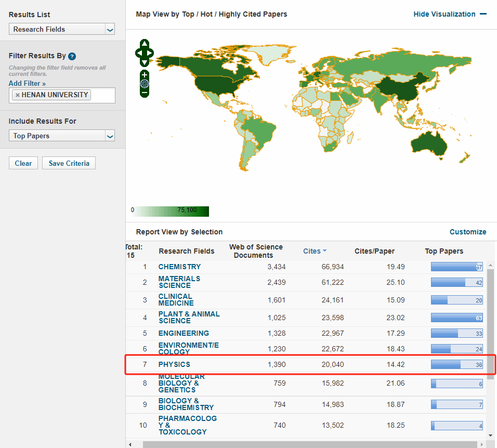This screenshot has width=497, height=448.
Task: Open the PHYSICS research field link
Action: click(x=174, y=365)
